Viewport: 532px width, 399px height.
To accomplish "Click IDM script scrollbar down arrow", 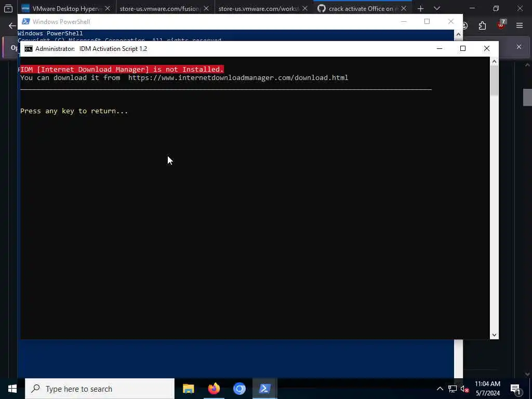I will pos(495,335).
